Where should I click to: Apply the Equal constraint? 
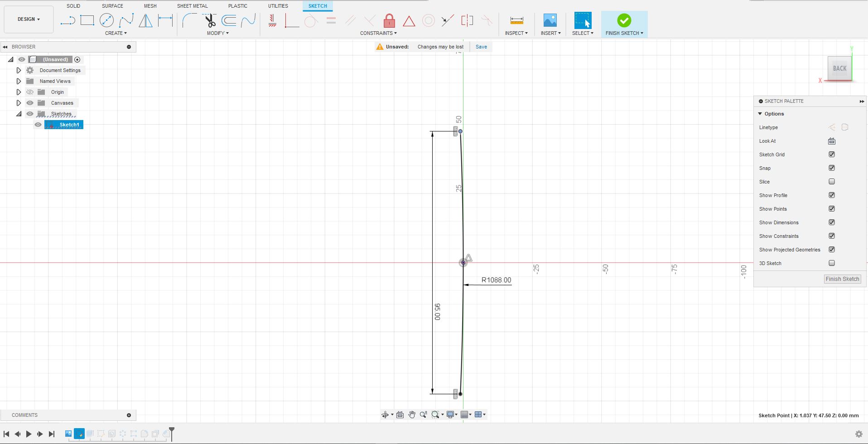coord(331,20)
